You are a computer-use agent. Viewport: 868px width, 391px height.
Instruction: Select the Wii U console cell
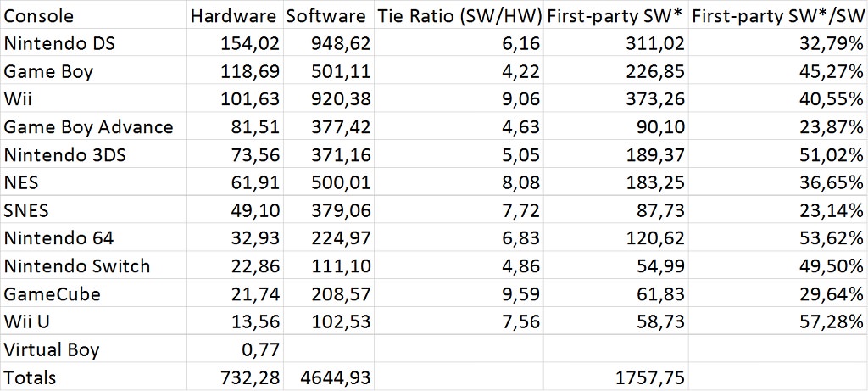click(93, 321)
